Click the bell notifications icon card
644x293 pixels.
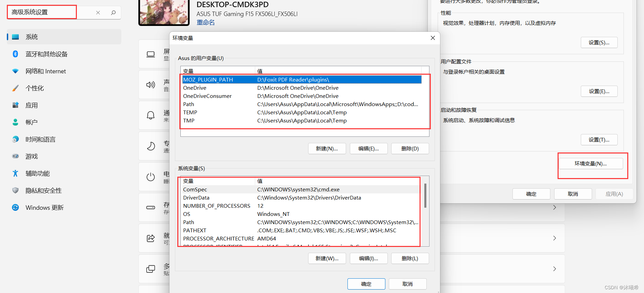tap(151, 115)
